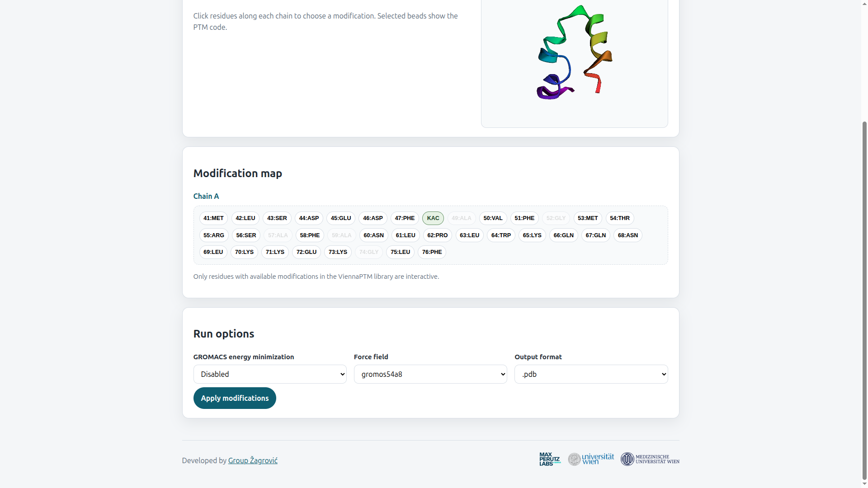The image size is (868, 488).
Task: Click residue 70:LYS bead
Action: pyautogui.click(x=244, y=252)
